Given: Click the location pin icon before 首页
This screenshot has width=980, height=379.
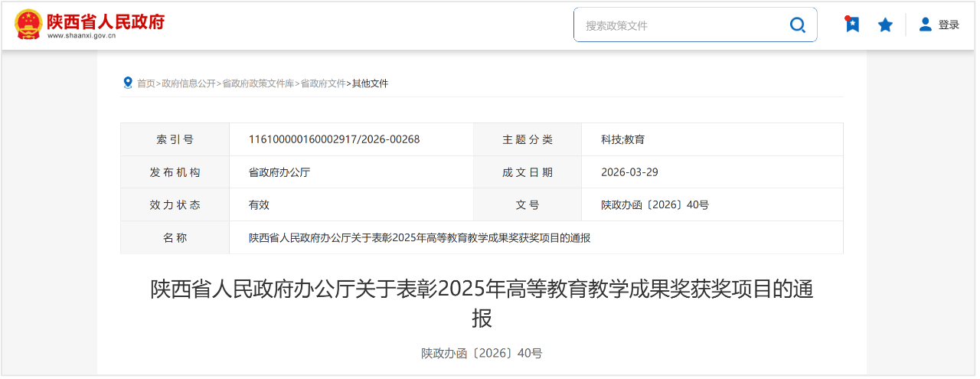Looking at the screenshot, I should [128, 83].
